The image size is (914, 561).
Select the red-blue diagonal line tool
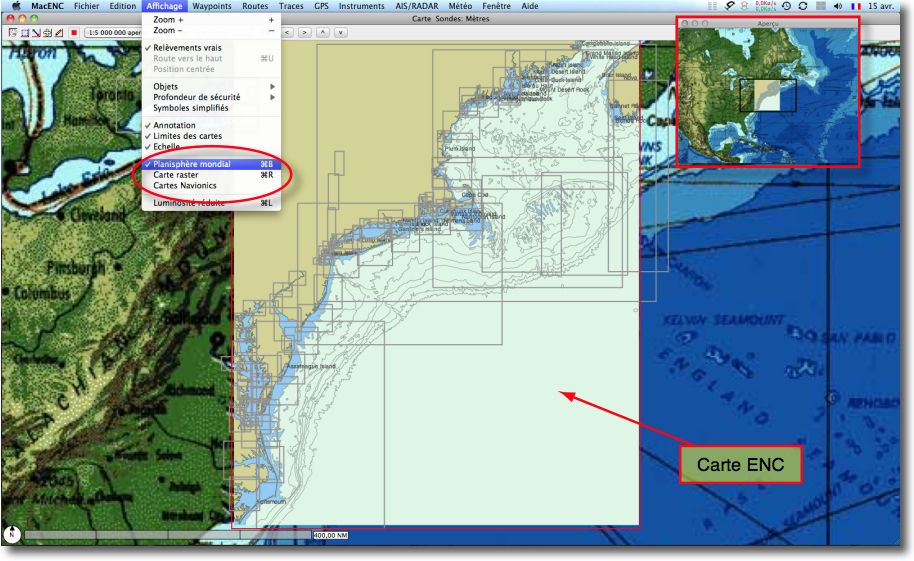[x=36, y=33]
